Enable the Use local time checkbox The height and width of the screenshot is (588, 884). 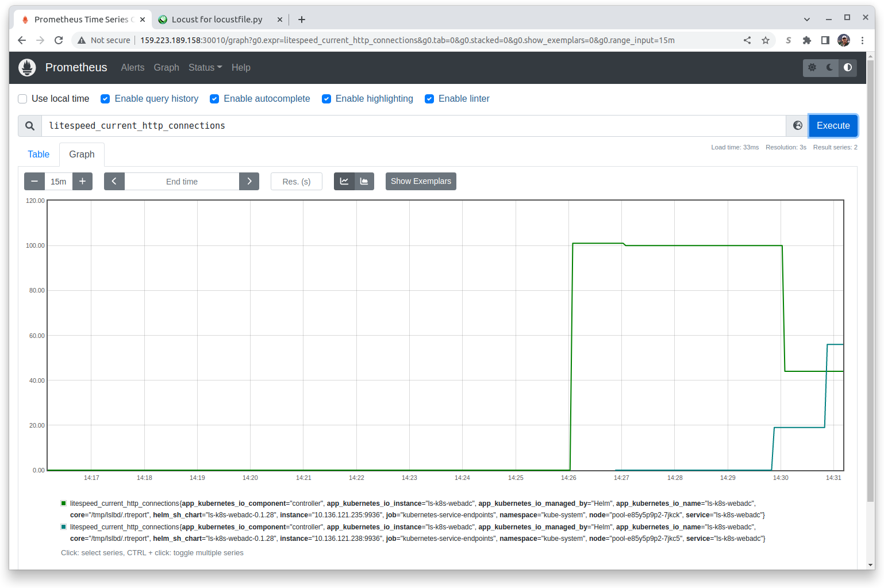coord(23,99)
